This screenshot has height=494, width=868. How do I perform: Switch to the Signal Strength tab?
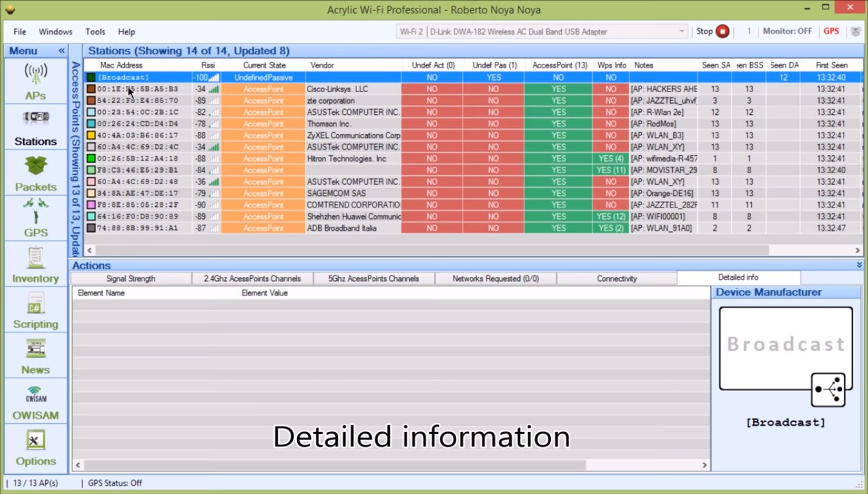coord(131,279)
